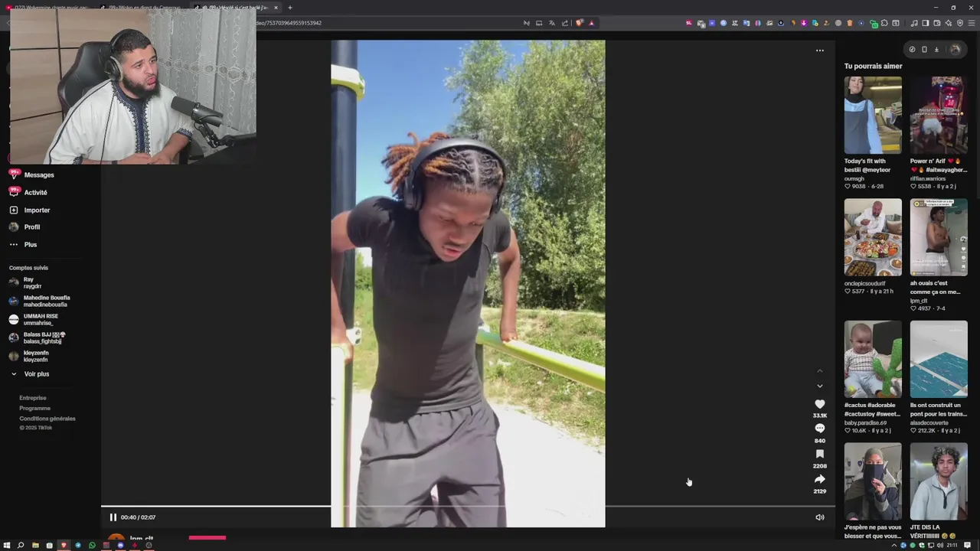This screenshot has height=551, width=980.
Task: Open the Windows Start menu
Action: 7,545
